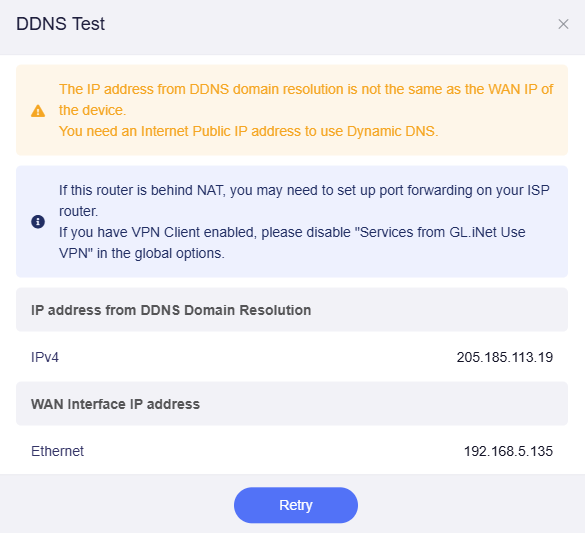Select the DDNS Test dialog title
Screen dimensions: 585x533
pyautogui.click(x=60, y=24)
